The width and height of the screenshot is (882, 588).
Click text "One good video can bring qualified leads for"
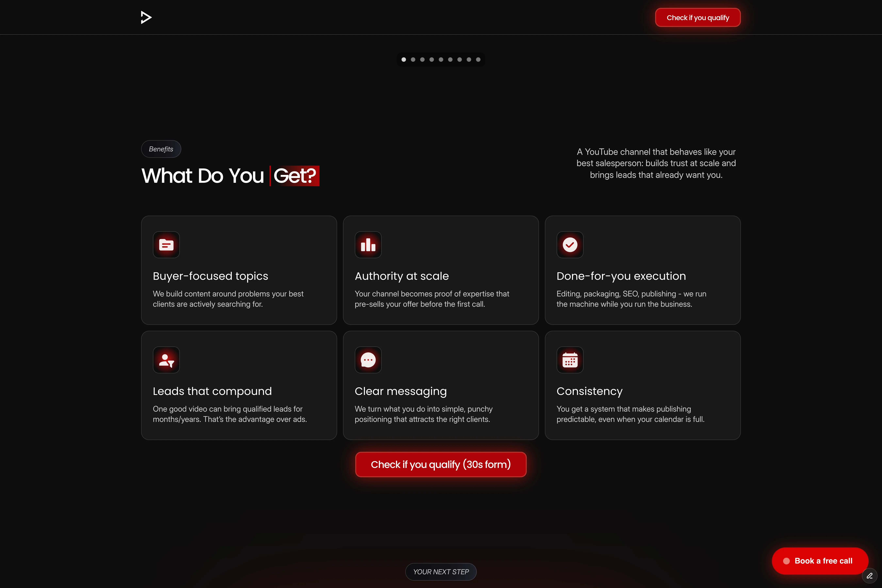(228, 409)
